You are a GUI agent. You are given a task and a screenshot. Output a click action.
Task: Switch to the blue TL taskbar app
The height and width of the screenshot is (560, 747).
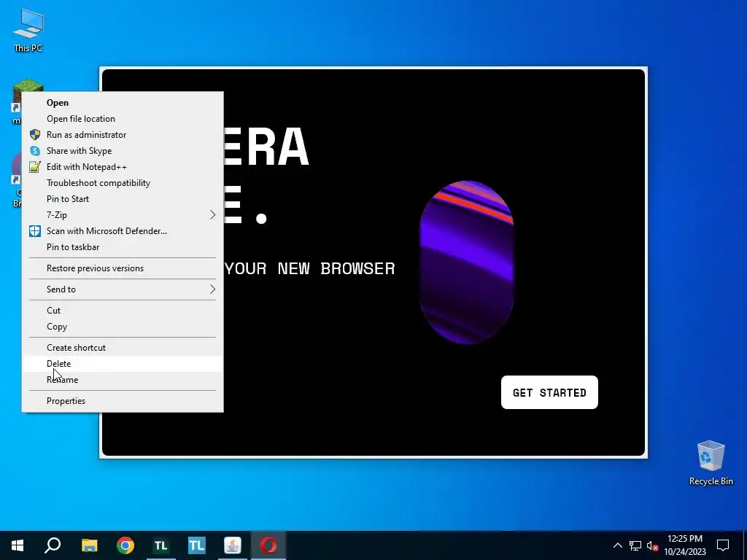point(197,545)
